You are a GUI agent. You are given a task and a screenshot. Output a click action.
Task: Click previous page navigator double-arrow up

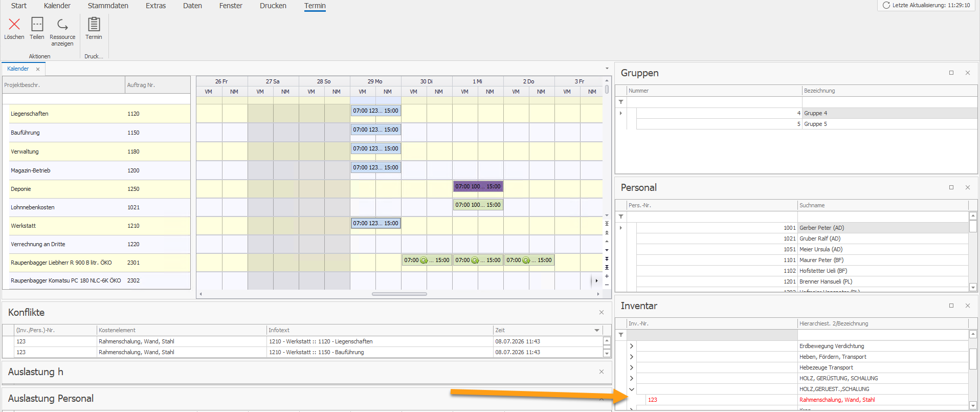607,232
